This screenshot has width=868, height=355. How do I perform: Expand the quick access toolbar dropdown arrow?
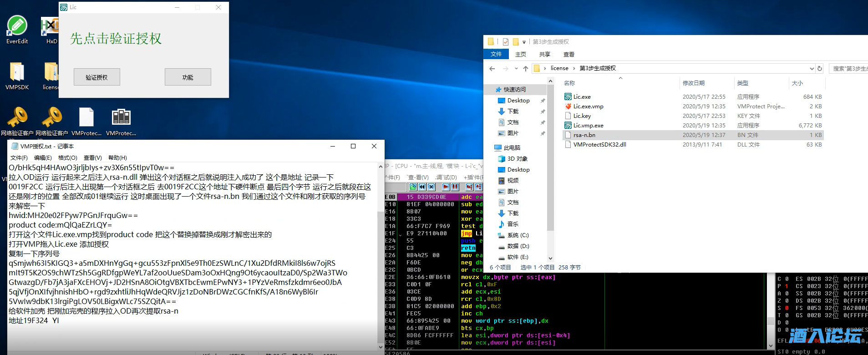click(524, 42)
